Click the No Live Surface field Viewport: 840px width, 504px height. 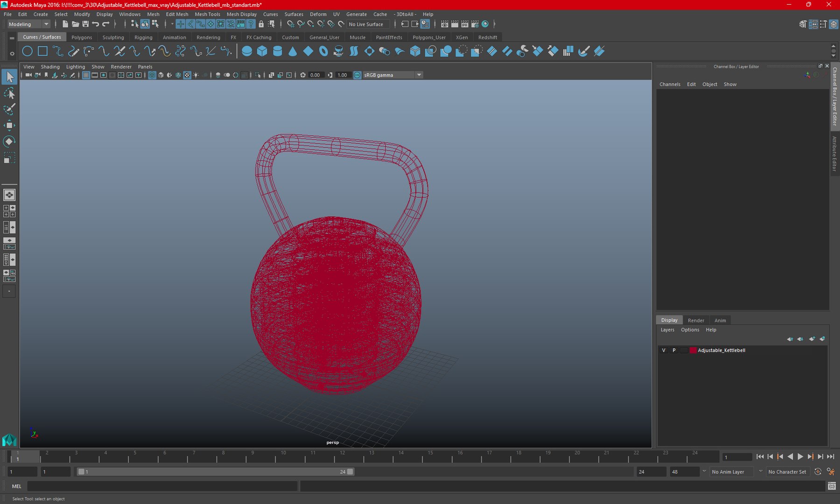(x=368, y=24)
